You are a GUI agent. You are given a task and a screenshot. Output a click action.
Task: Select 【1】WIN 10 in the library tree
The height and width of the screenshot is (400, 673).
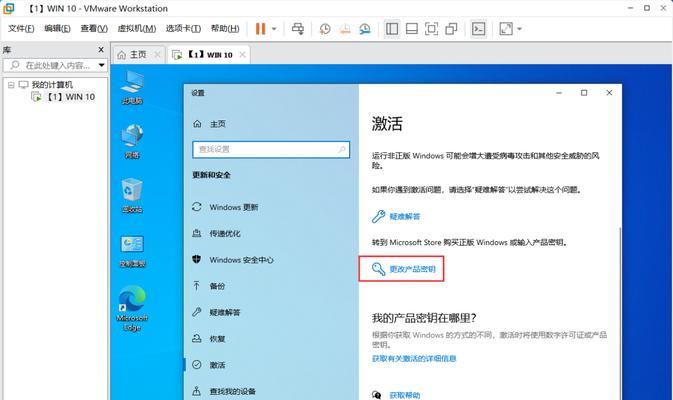coord(63,97)
